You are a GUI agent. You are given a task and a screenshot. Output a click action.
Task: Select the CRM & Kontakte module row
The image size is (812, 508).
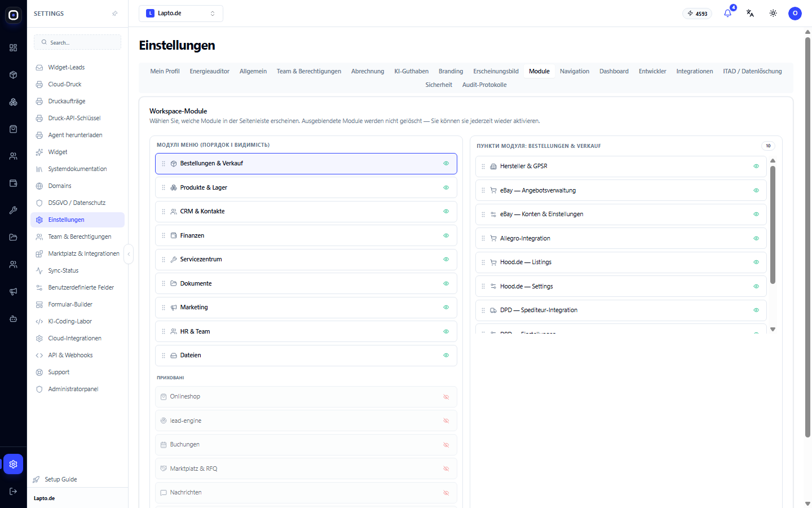click(306, 212)
